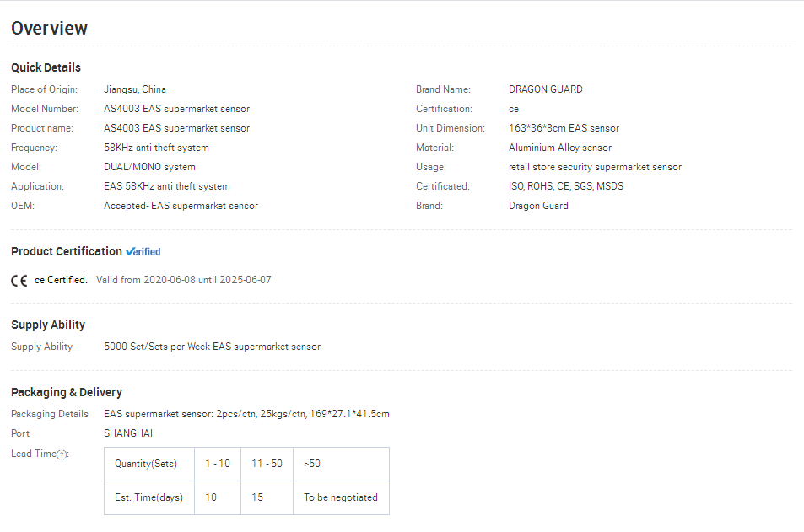
Task: Click the 'Brand Name:' label
Action: click(x=443, y=89)
